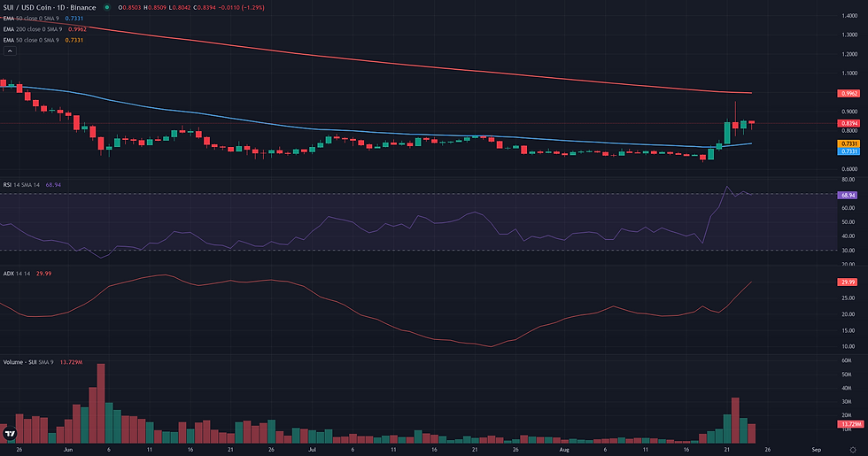
Task: Click the high value H0.8509
Action: pos(156,8)
